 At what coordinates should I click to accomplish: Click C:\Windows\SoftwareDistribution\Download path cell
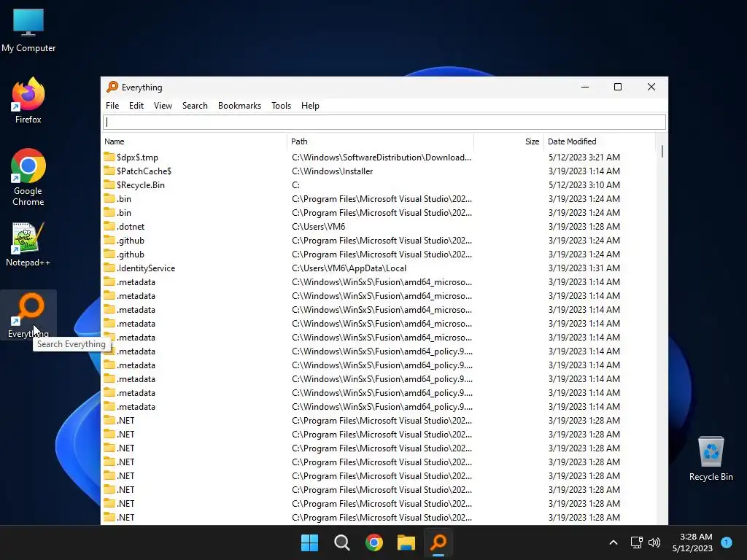coord(382,157)
